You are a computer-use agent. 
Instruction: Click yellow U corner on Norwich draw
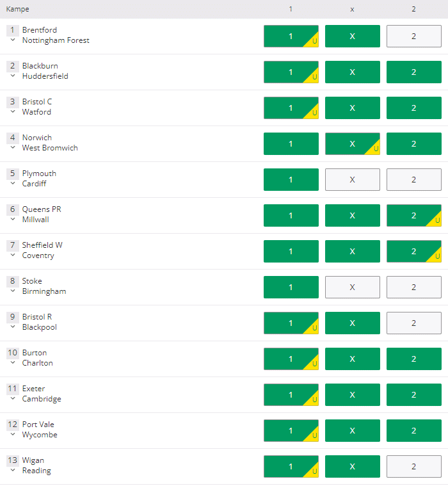374,148
